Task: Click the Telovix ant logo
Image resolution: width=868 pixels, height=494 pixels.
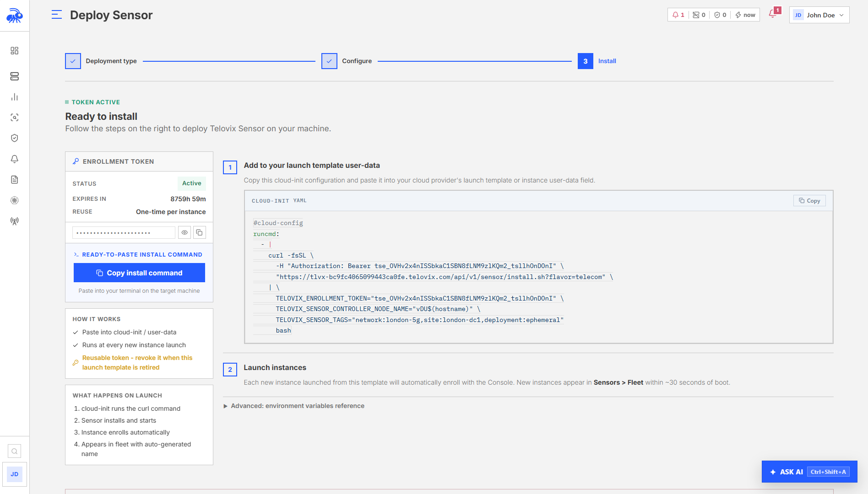Action: coord(15,16)
